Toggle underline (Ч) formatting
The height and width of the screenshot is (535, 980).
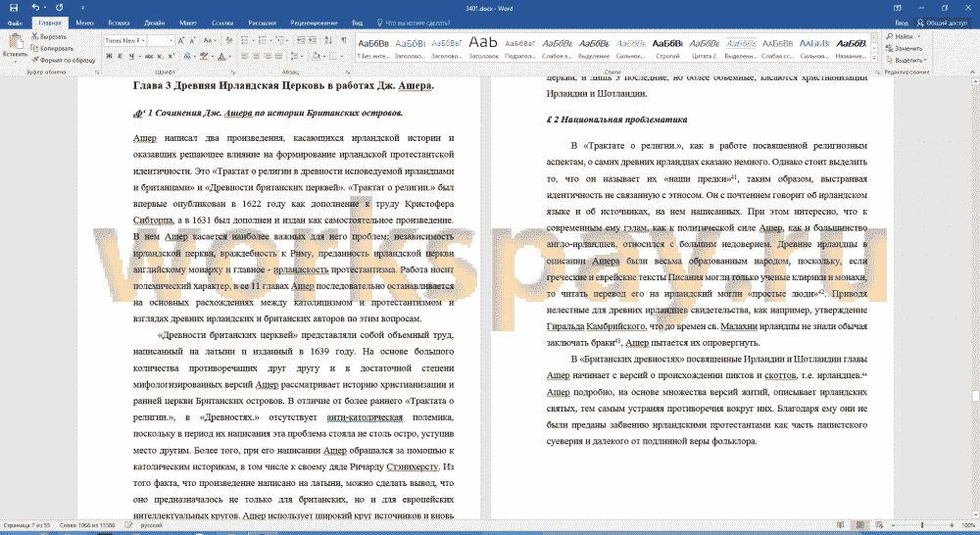[x=132, y=56]
